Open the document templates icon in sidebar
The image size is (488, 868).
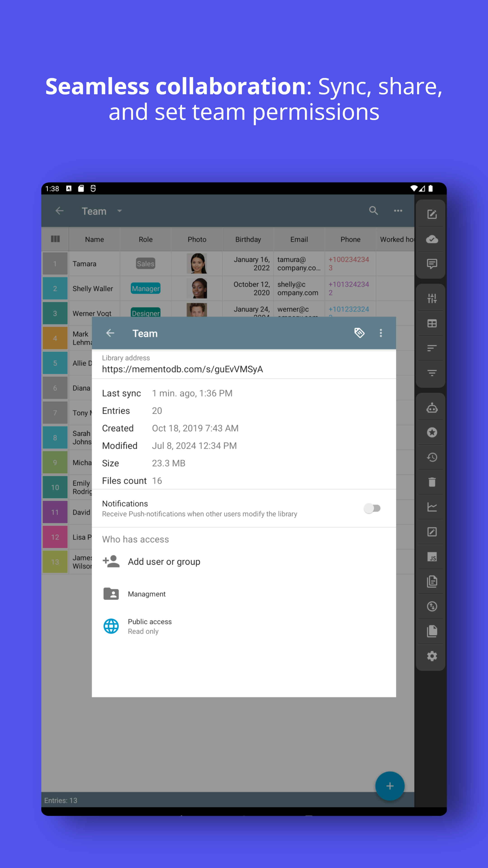coord(432,581)
